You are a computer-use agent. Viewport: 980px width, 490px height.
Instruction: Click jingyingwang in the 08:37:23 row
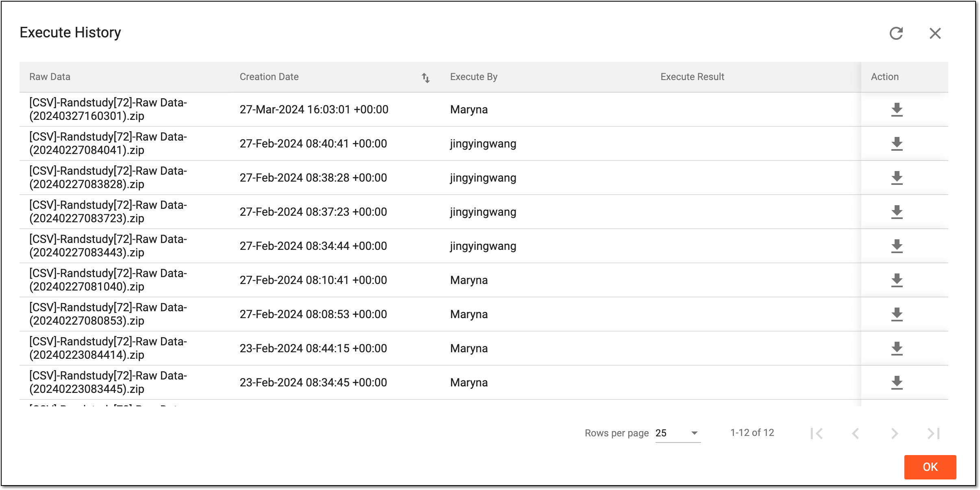483,212
